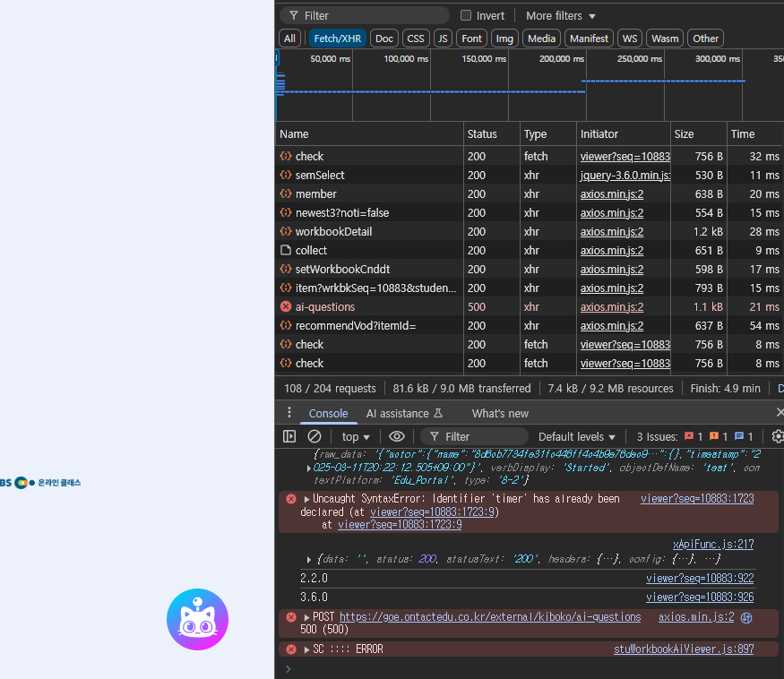Click the live expression eye icon
The width and height of the screenshot is (784, 679).
click(397, 436)
